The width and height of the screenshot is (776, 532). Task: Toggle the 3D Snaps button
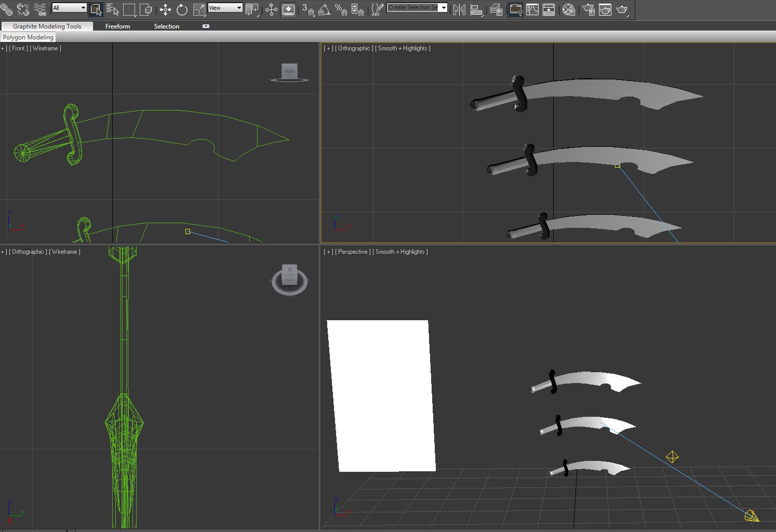pos(308,9)
